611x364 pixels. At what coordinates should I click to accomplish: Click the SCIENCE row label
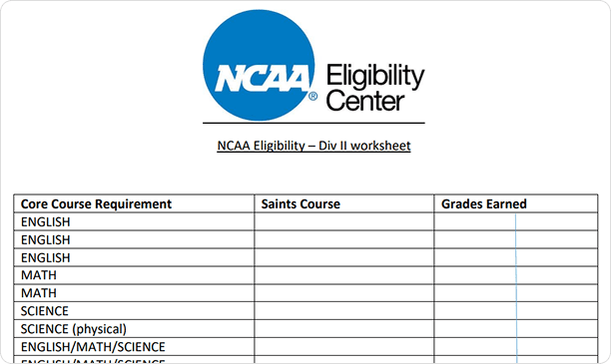pyautogui.click(x=44, y=311)
